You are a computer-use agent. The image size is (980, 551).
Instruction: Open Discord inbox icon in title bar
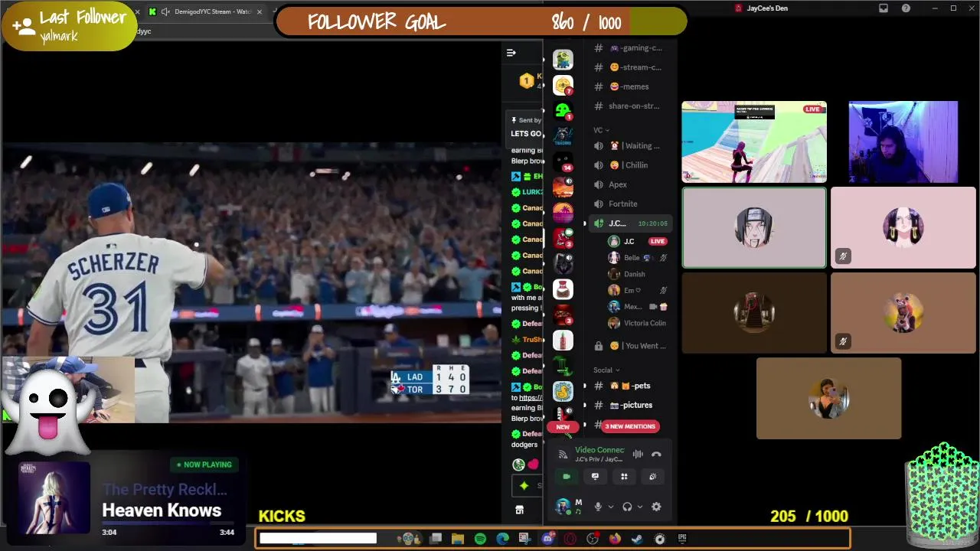[x=884, y=8]
